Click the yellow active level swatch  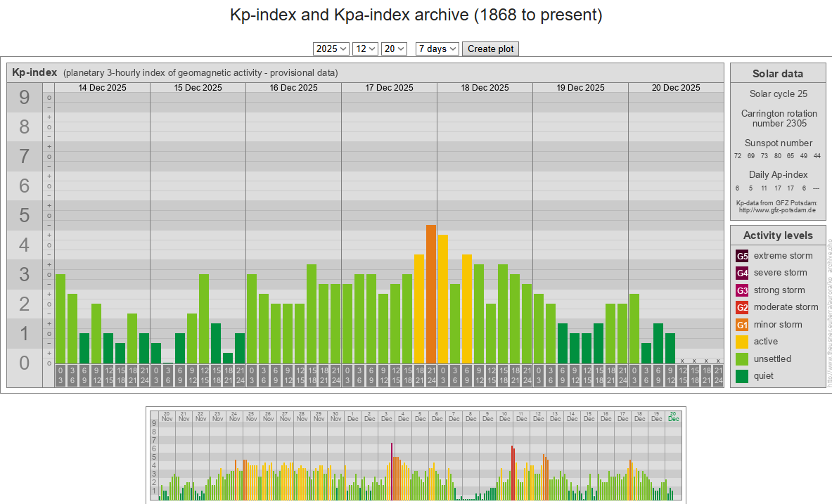click(742, 342)
